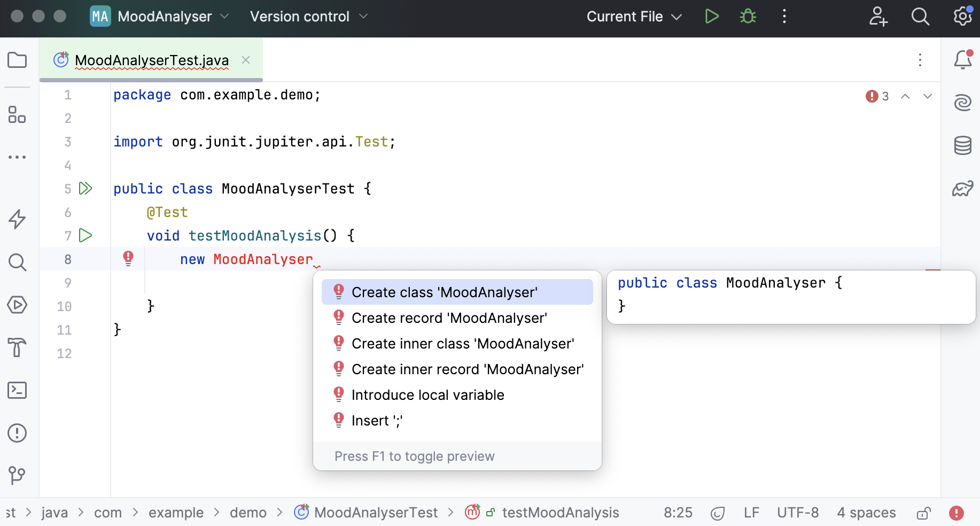This screenshot has width=980, height=526.
Task: Open Search Everywhere magnifier
Action: 921,17
